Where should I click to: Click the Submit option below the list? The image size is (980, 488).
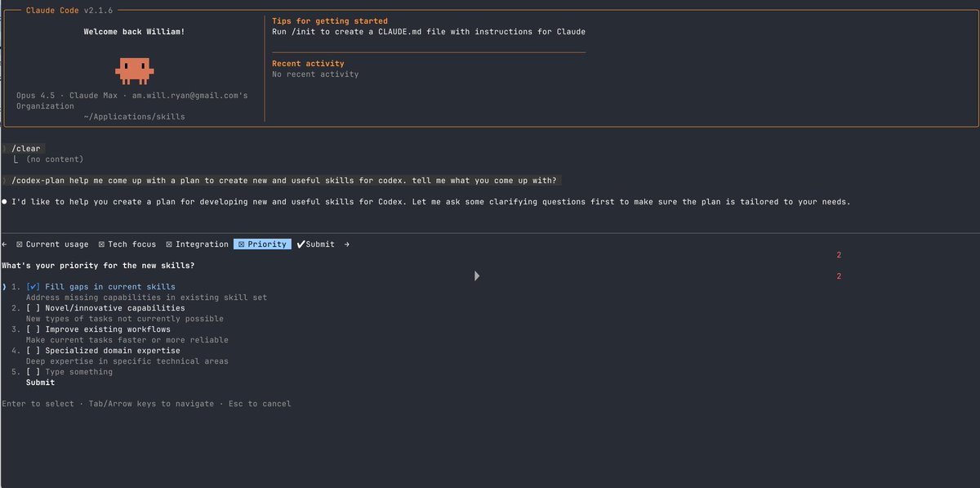coord(40,383)
